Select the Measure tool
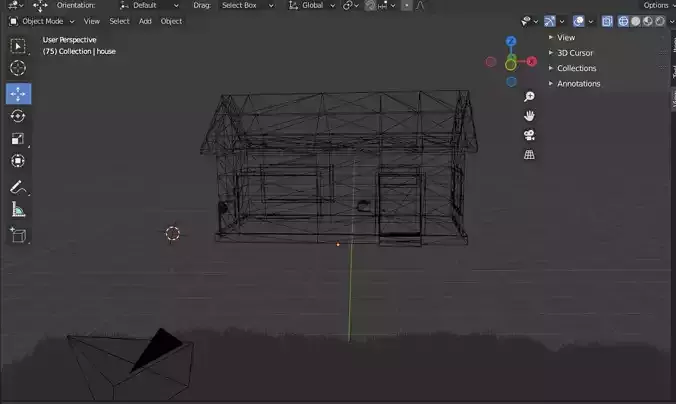Screen dimensions: 676x404 (18, 210)
